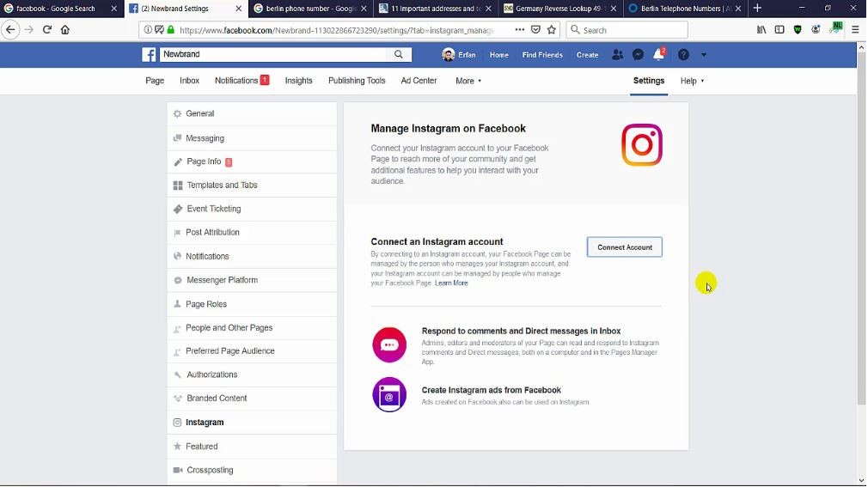Switch to the Insights tab
Screen dimensions: 868x487
click(x=298, y=81)
